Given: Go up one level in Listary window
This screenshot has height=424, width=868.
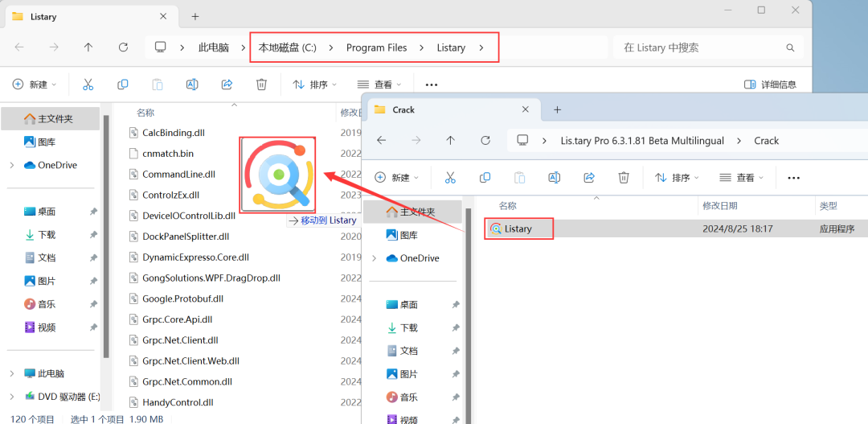Looking at the screenshot, I should pos(88,47).
